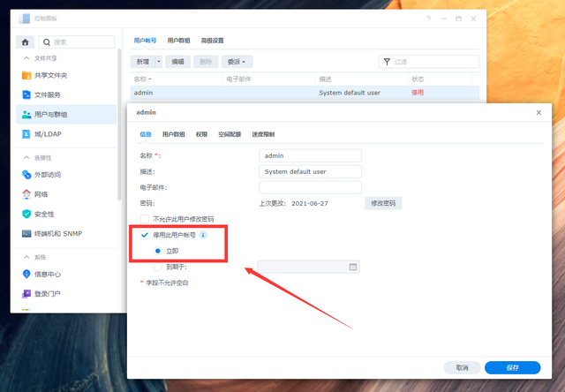The width and height of the screenshot is (565, 392).
Task: Click the 取消 button
Action: point(462,368)
